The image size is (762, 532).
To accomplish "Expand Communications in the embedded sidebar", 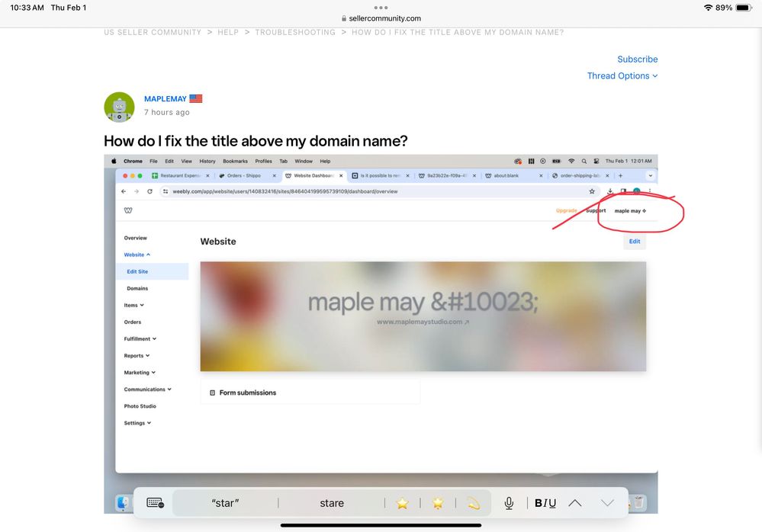I will (x=148, y=389).
